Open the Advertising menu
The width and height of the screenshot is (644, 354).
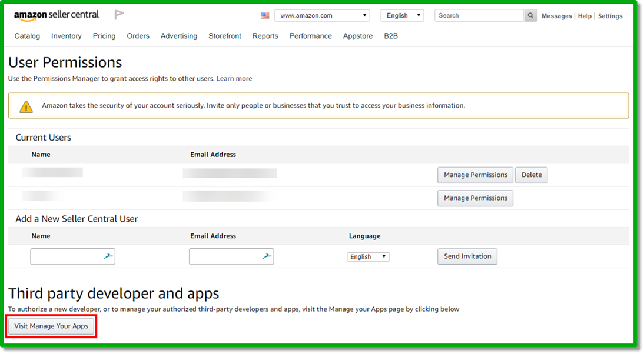tap(179, 36)
